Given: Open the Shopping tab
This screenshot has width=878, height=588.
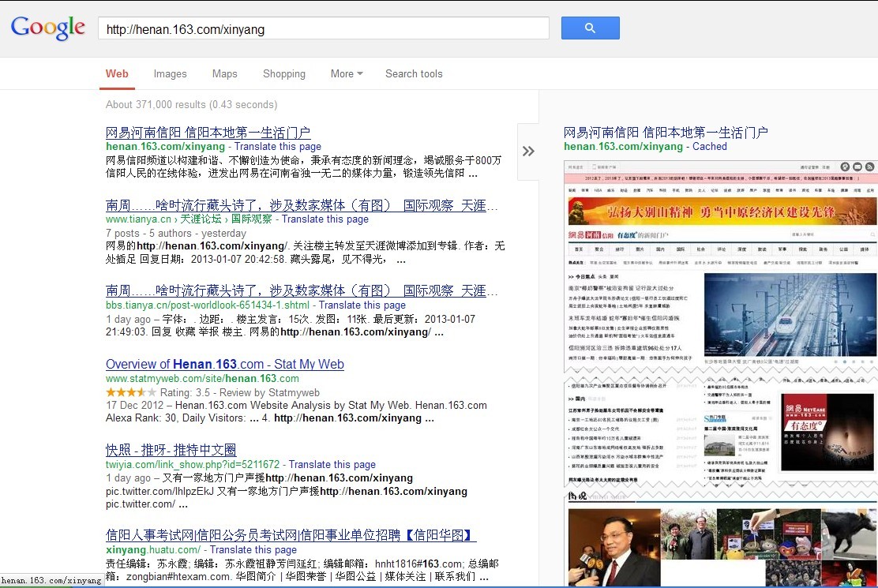Looking at the screenshot, I should (x=283, y=73).
